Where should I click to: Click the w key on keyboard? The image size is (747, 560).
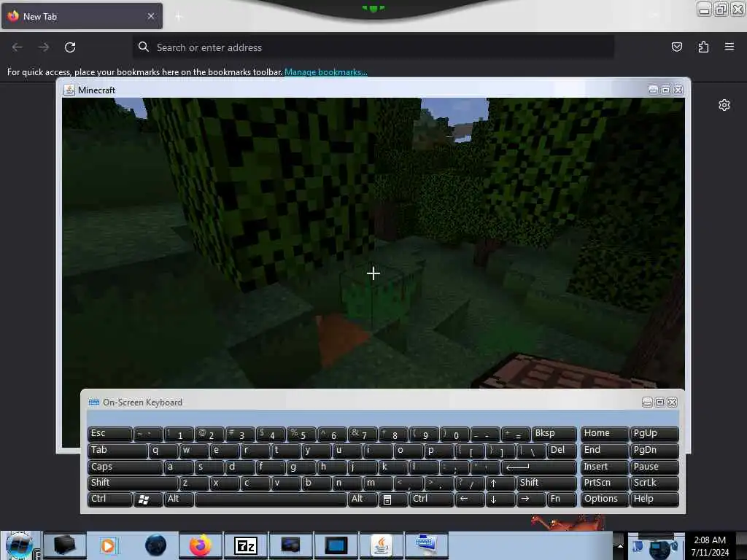(194, 450)
